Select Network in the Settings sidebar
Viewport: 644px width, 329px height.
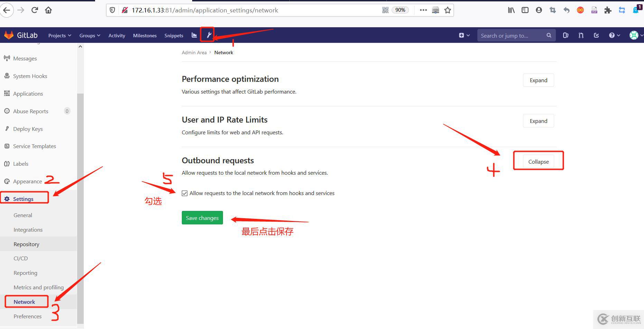[x=24, y=302]
